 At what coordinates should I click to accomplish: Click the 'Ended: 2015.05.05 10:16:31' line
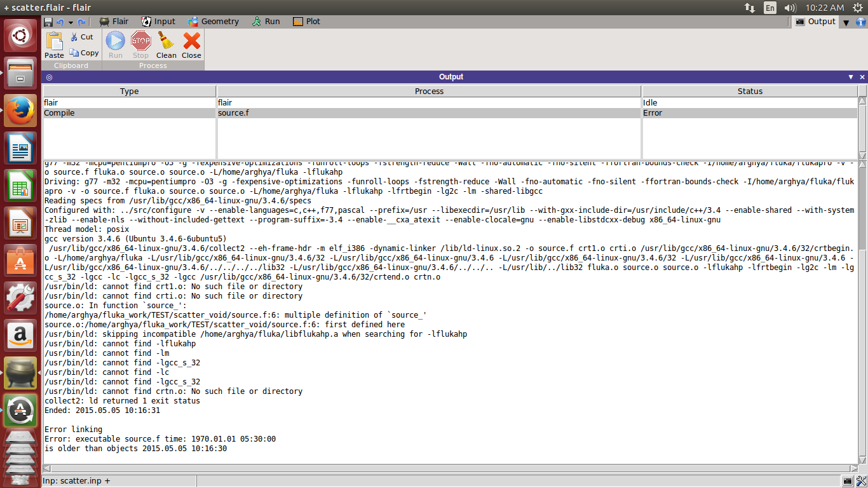[102, 410]
